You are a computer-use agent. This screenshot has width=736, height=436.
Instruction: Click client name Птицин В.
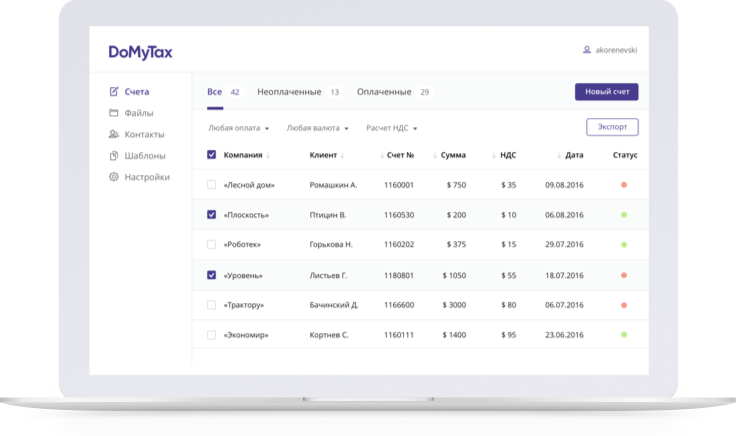coord(328,215)
